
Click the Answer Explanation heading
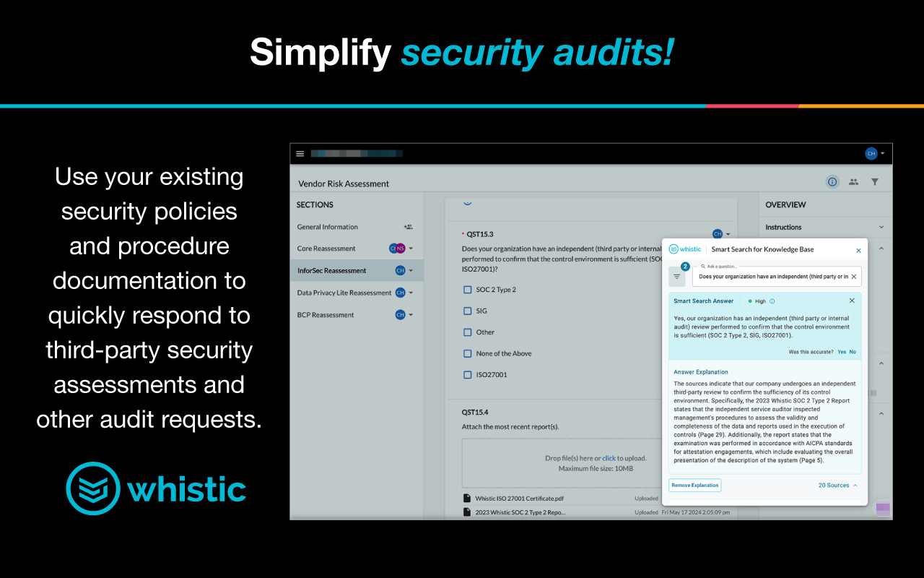point(701,372)
